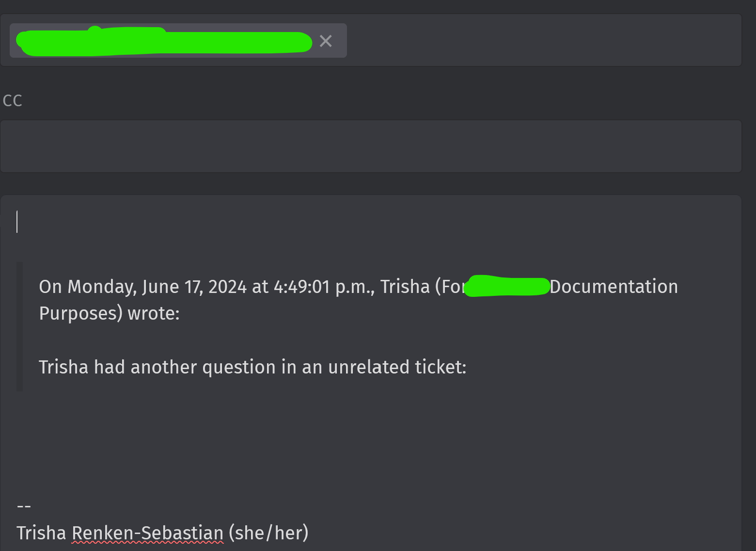The height and width of the screenshot is (551, 756).
Task: Click the vertical quote block bar
Action: [x=19, y=326]
